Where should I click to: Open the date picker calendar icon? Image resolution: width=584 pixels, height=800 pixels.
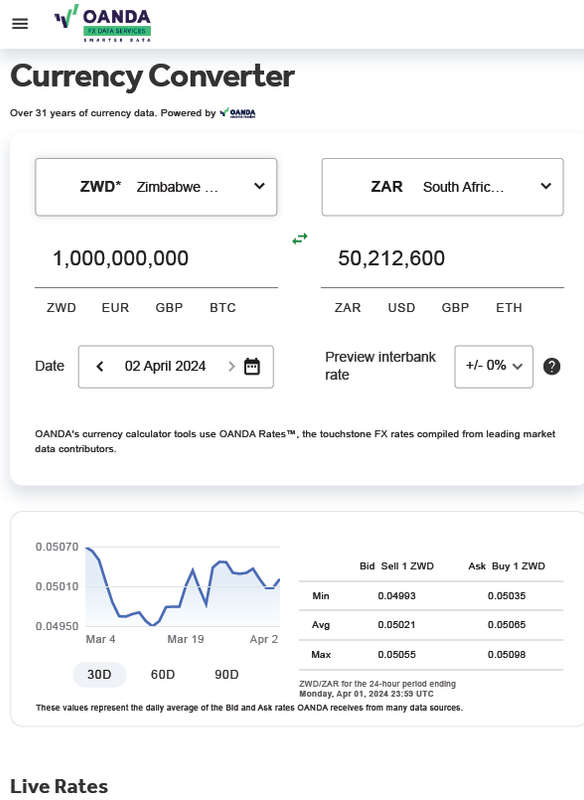(x=252, y=366)
